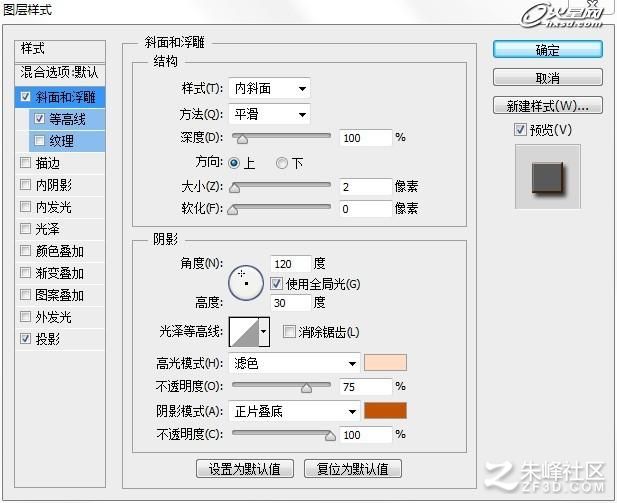
Task: Click the orange shadow color swatch
Action: [385, 411]
